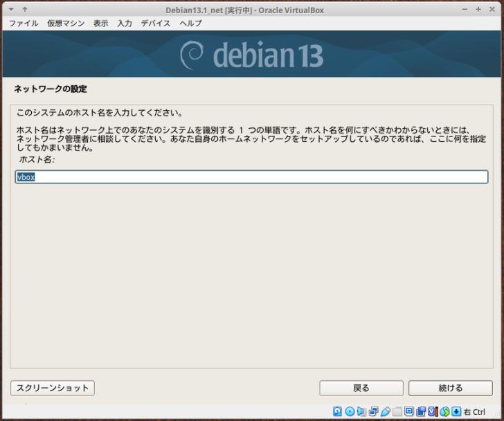
Task: Click the 続ける button
Action: tap(450, 388)
